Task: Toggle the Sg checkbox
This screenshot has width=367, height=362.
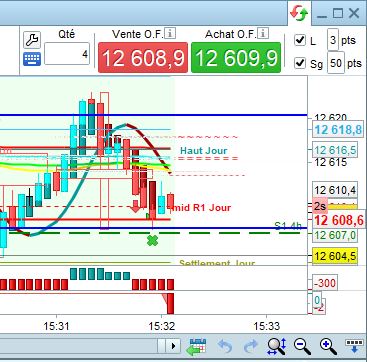Action: (300, 63)
